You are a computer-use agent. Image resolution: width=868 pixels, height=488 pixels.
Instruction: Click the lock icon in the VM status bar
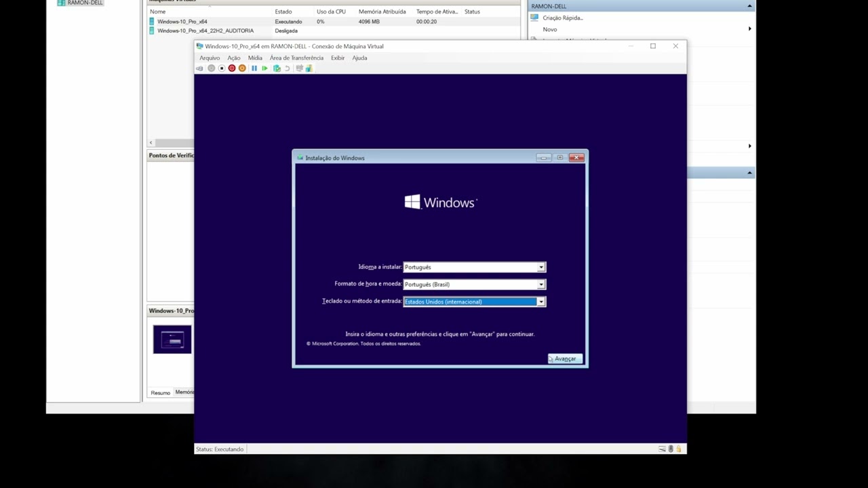[678, 449]
